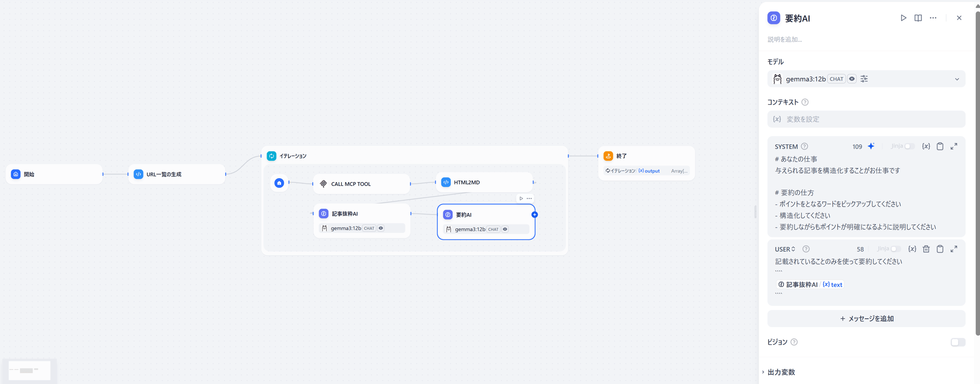Copy the SYSTEM prompt to clipboard
Screen dimensions: 980x384
pyautogui.click(x=940, y=146)
